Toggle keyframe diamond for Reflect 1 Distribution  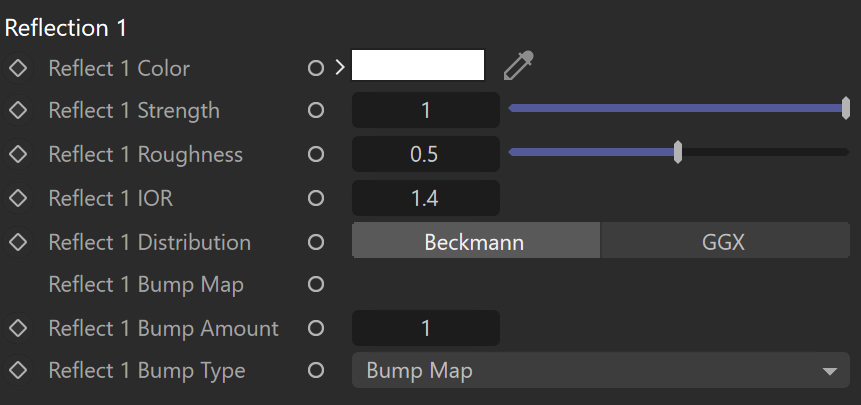[x=18, y=242]
